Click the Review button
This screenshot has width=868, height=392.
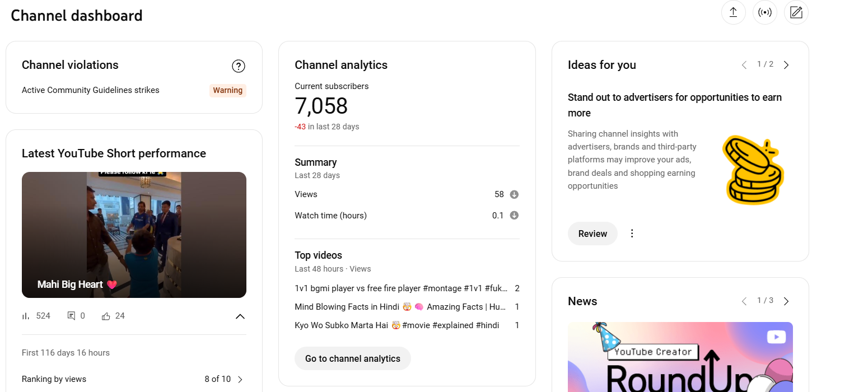coord(592,234)
